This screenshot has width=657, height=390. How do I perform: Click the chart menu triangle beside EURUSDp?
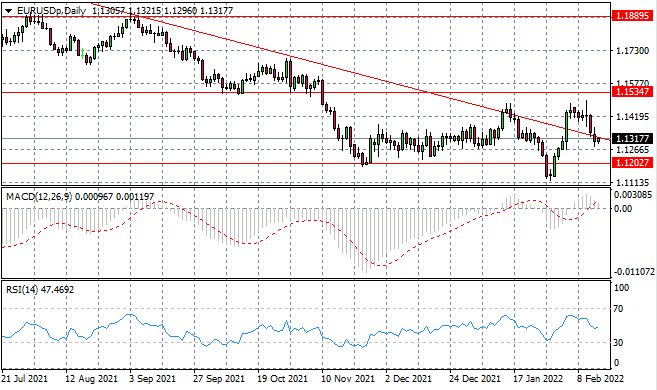8,11
